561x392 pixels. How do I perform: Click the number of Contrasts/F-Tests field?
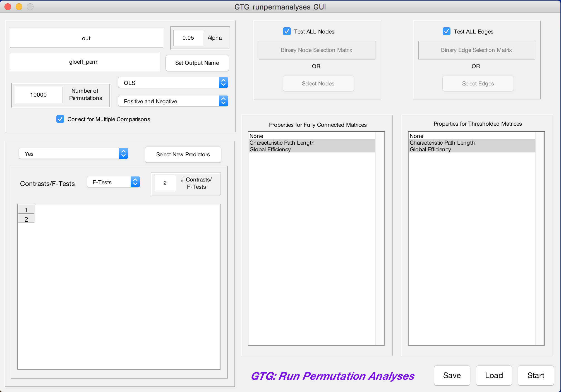pos(165,183)
